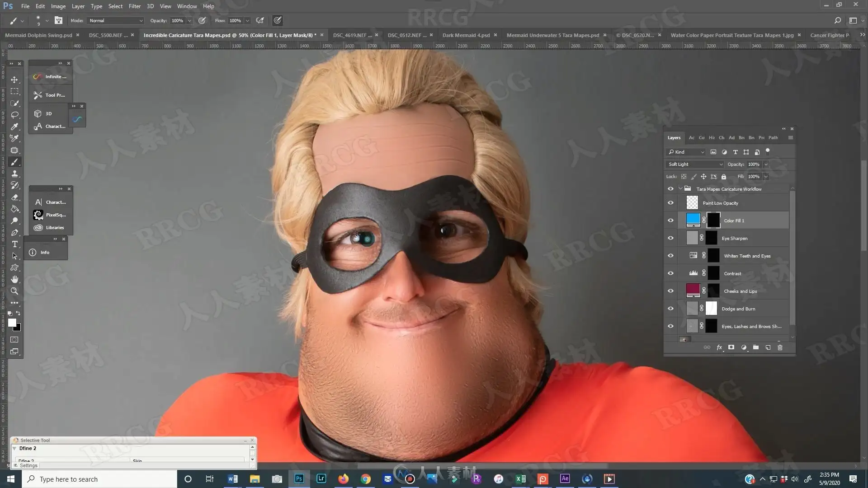This screenshot has height=488, width=868.
Task: Select the Eraser tool
Action: [14, 197]
